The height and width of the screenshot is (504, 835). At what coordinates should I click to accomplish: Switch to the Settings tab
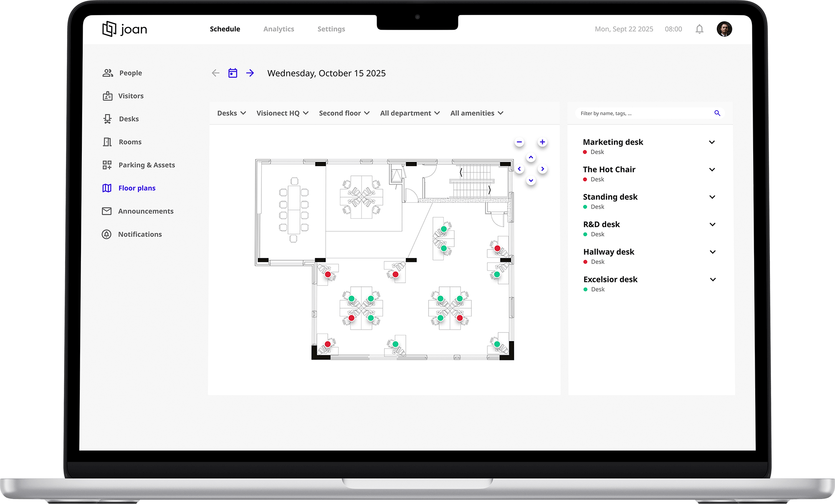[331, 29]
